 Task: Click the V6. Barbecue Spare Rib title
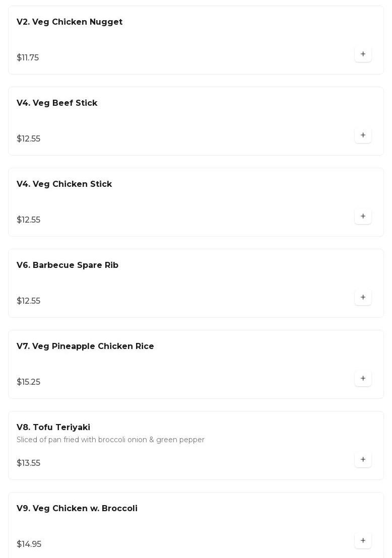pyautogui.click(x=68, y=265)
